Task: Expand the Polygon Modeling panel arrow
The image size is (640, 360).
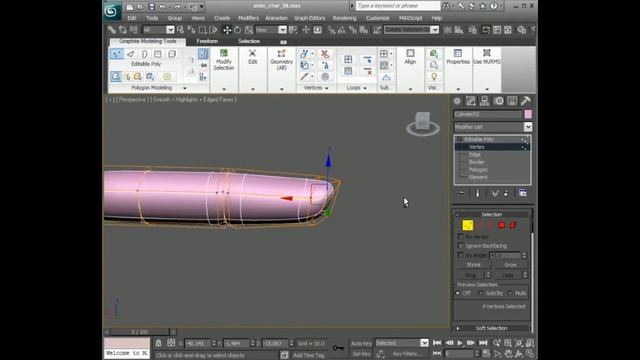Action: 185,88
